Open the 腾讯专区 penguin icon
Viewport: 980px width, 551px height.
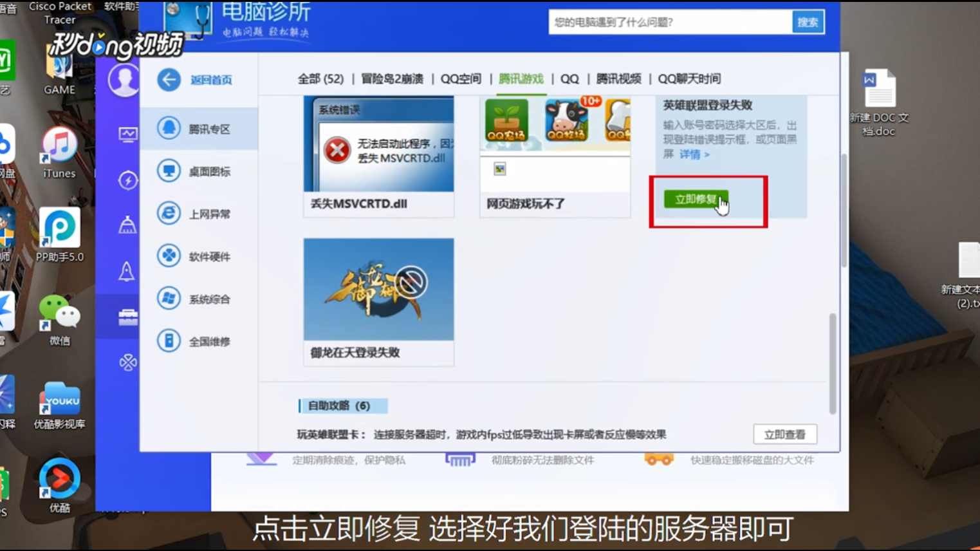169,128
